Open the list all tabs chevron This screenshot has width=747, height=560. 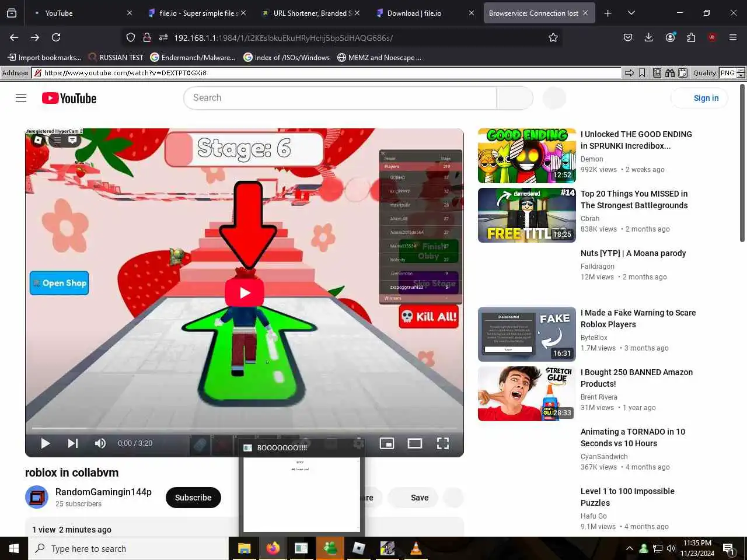(x=631, y=13)
